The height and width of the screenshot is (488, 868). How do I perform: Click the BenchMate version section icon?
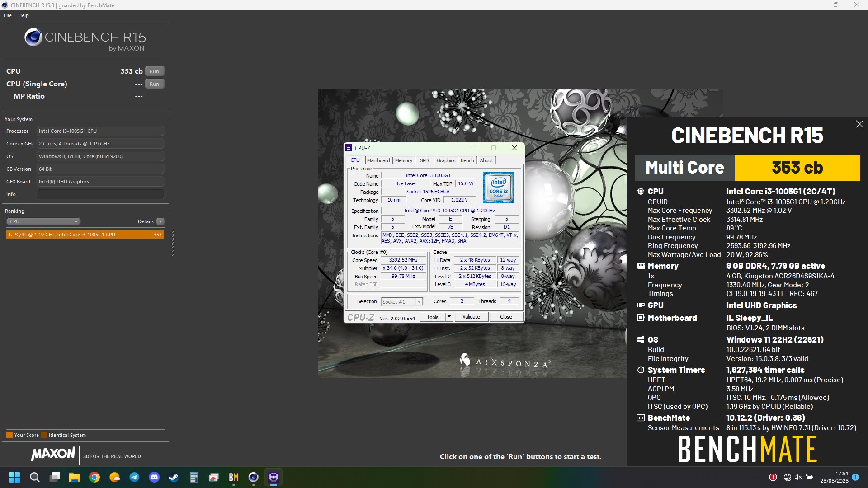pos(641,418)
